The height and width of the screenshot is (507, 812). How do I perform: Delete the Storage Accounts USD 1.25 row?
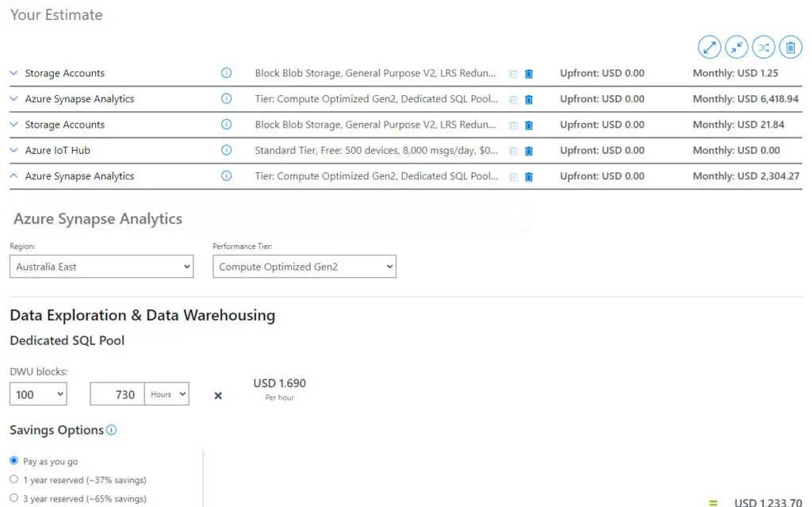click(529, 74)
